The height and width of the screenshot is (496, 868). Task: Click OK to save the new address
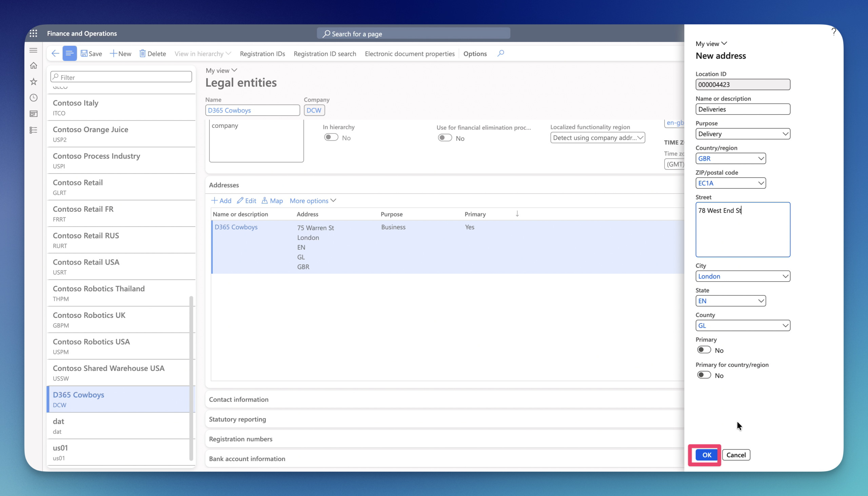click(x=706, y=455)
